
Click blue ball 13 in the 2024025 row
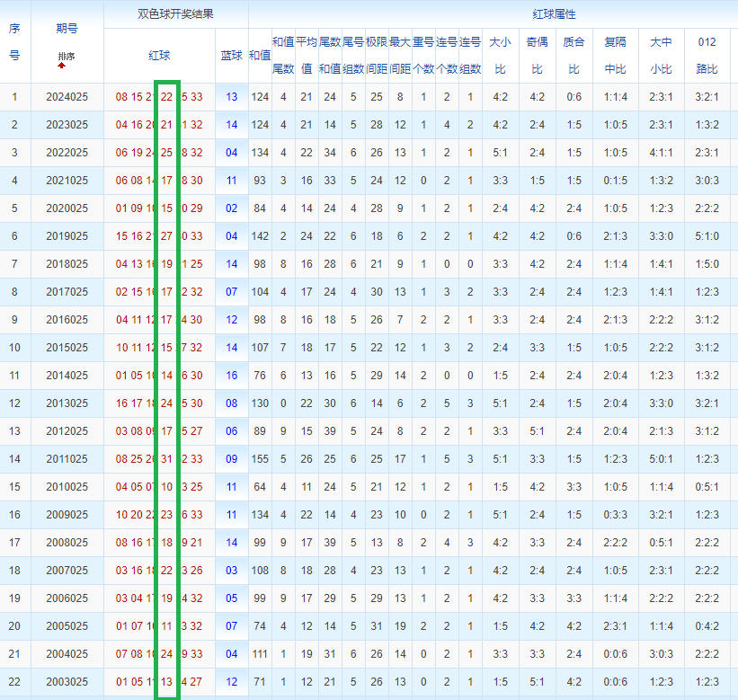coord(232,97)
